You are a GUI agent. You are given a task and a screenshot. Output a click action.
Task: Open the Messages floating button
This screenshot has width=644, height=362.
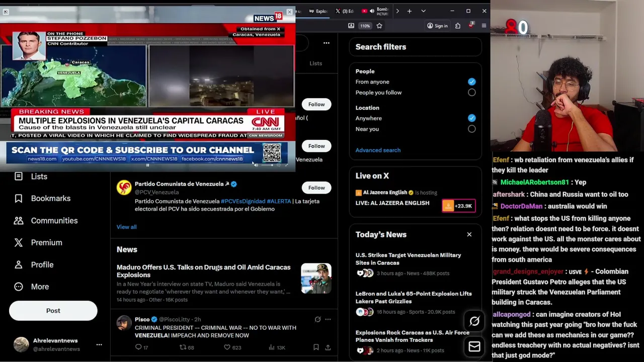(x=474, y=346)
